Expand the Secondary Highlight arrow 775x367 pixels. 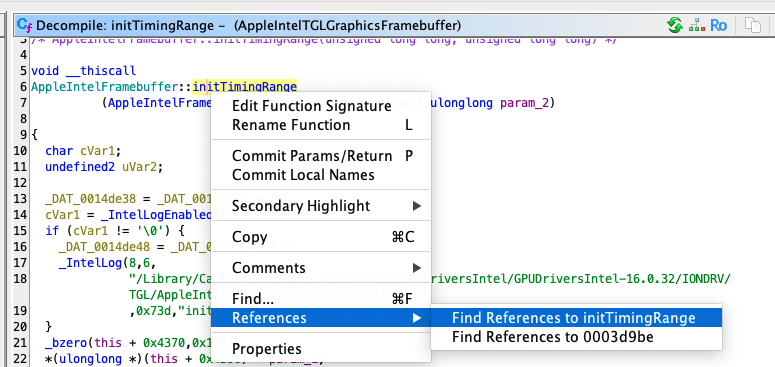417,206
